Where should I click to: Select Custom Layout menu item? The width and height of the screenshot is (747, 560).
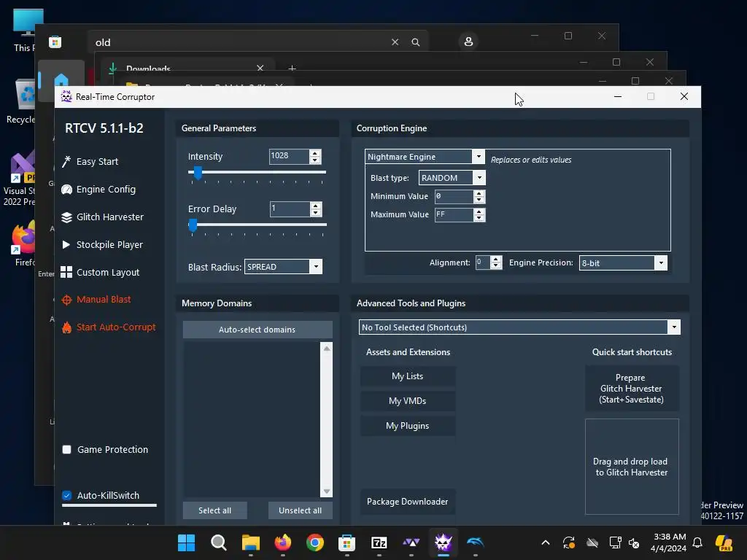click(108, 273)
